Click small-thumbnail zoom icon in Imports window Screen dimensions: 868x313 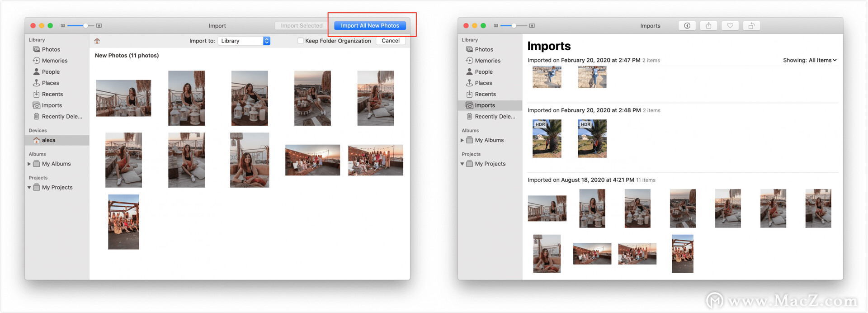tap(496, 26)
